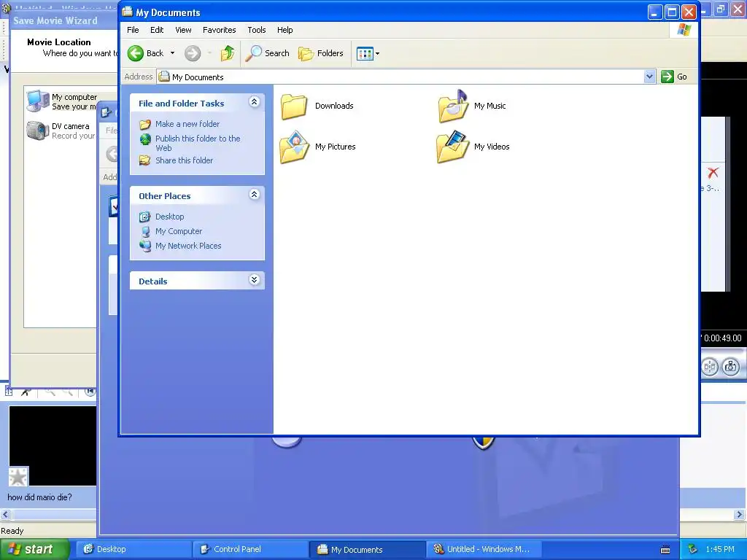Switch to Control Panel taskbar button
The height and width of the screenshot is (560, 747).
pyautogui.click(x=251, y=549)
